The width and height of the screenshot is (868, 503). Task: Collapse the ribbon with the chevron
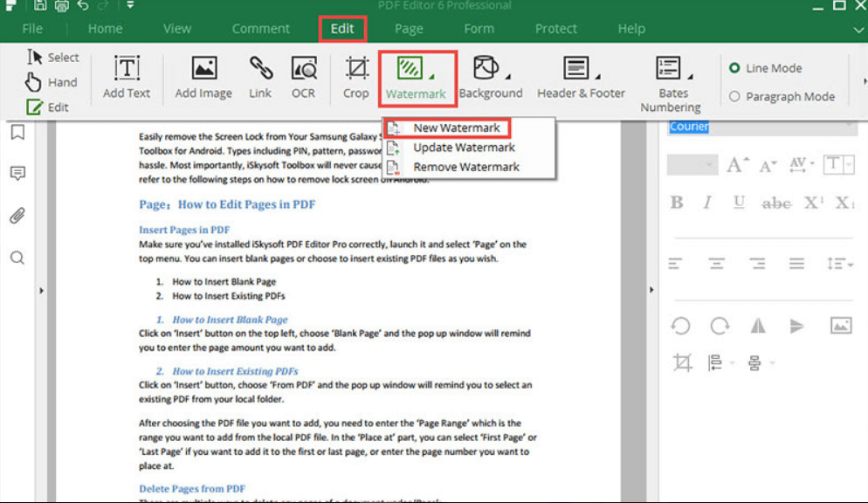click(x=858, y=30)
